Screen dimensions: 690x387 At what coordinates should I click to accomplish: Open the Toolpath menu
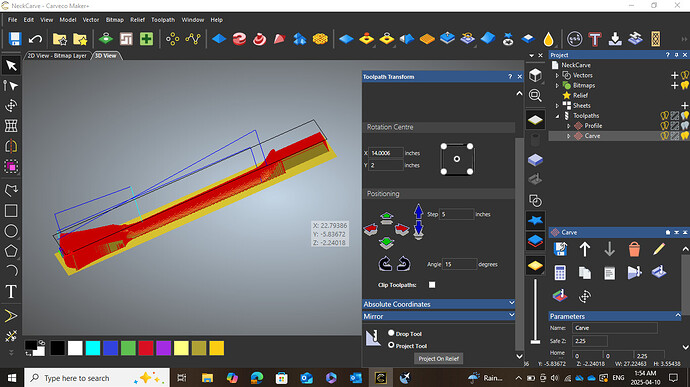tap(163, 20)
